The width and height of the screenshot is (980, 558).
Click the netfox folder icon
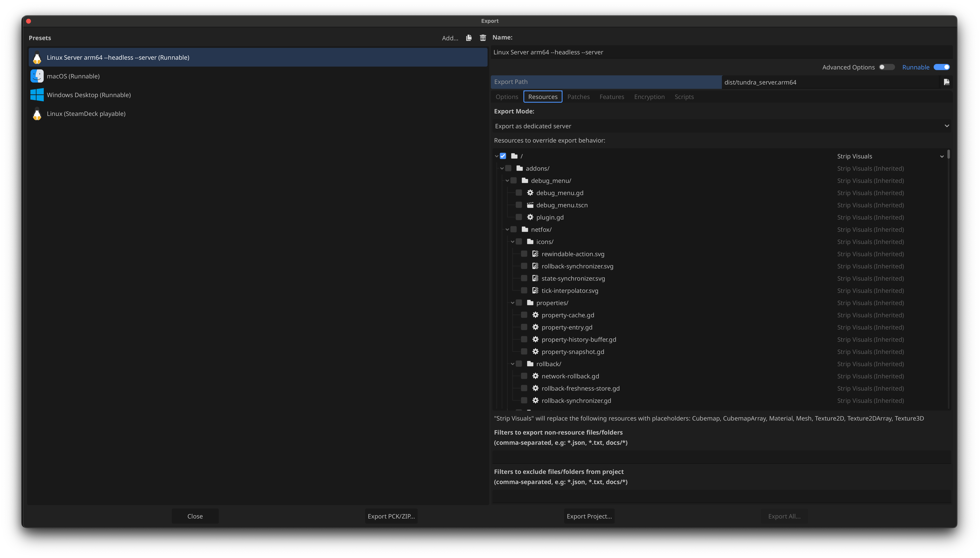coord(525,230)
